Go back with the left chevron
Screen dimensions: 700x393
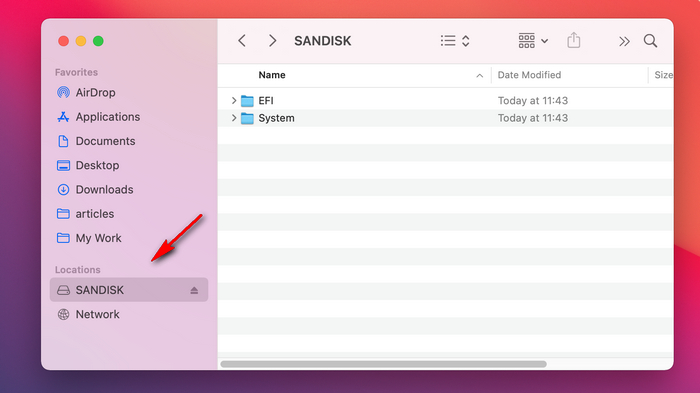[242, 41]
